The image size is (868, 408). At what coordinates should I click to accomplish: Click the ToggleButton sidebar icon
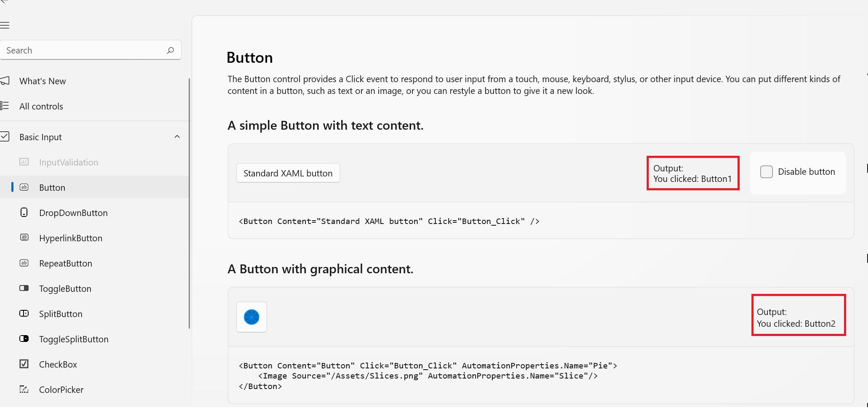click(24, 288)
